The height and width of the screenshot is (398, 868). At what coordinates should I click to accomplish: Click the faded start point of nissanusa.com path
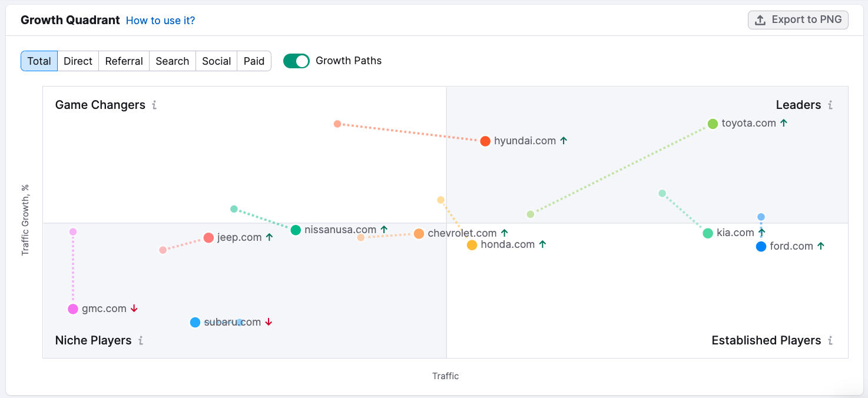(234, 209)
